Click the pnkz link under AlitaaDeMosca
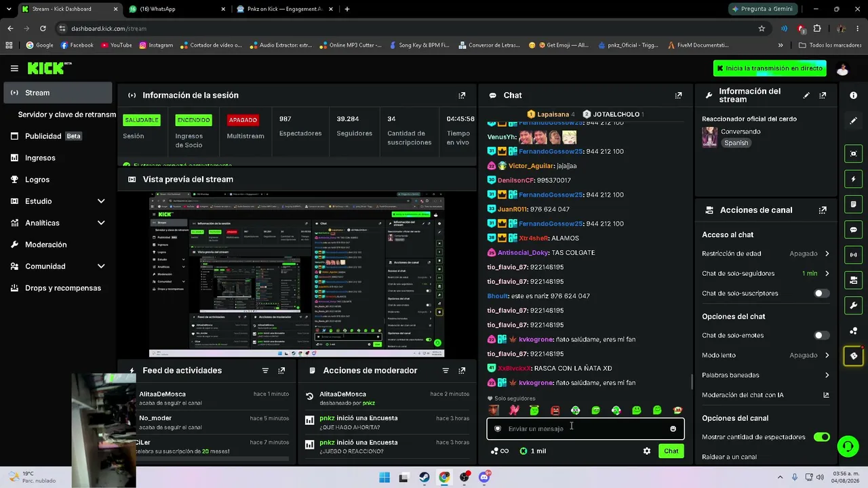The image size is (868, 488). pos(368,403)
